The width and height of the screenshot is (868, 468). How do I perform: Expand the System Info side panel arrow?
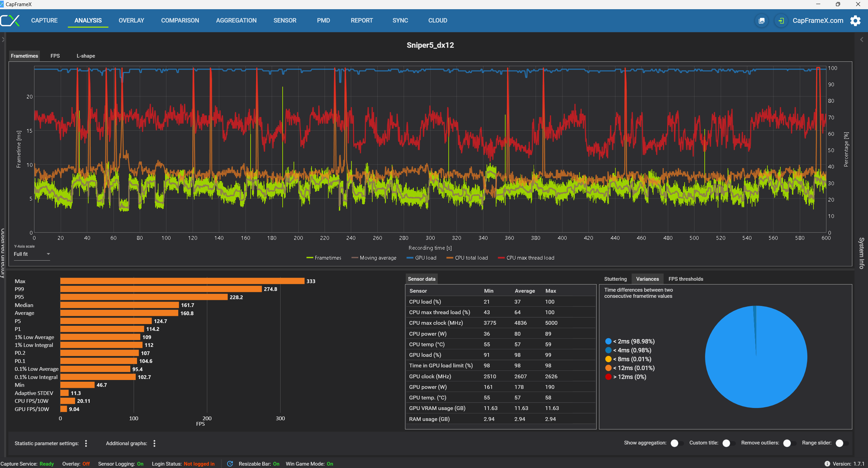coord(862,40)
